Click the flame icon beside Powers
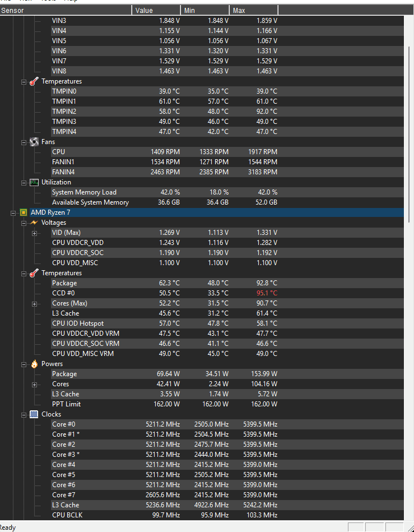This screenshot has height=532, width=414. (x=34, y=364)
